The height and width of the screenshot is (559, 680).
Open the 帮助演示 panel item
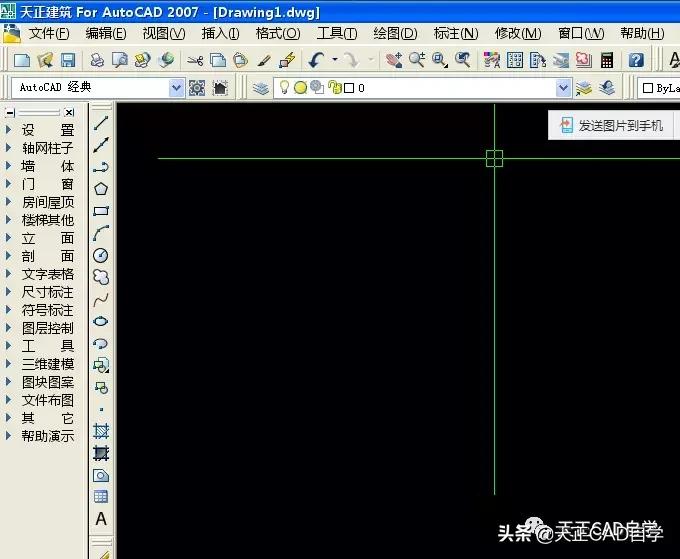[x=48, y=436]
